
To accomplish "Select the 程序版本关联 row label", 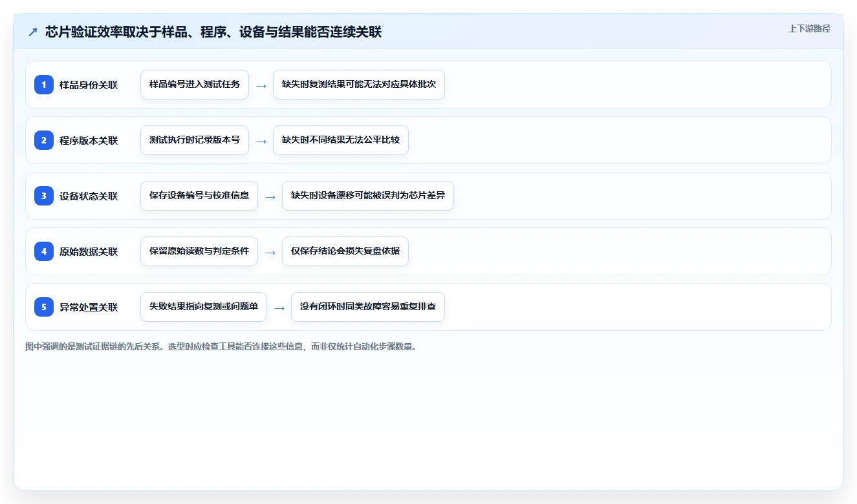I will click(89, 140).
